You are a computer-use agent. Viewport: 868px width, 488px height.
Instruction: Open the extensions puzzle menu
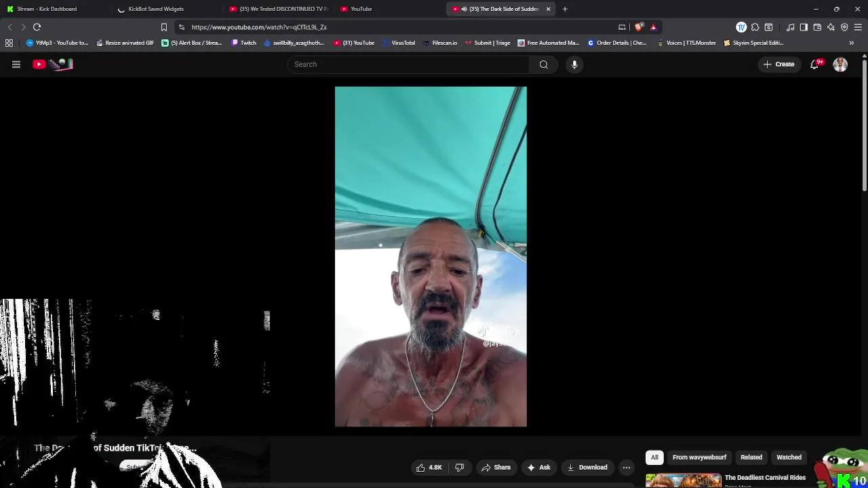click(755, 27)
